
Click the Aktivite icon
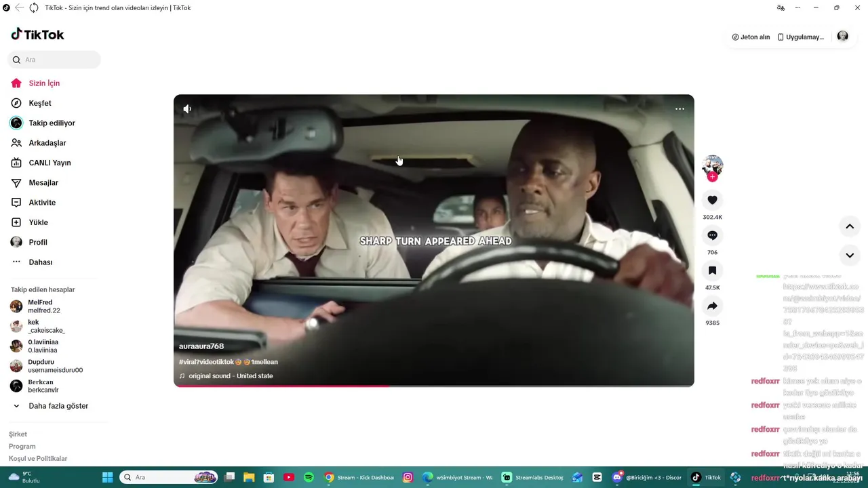[x=16, y=203]
